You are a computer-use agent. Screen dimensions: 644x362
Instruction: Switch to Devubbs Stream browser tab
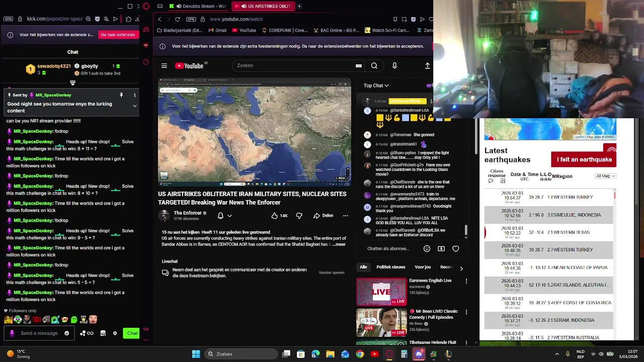point(199,6)
